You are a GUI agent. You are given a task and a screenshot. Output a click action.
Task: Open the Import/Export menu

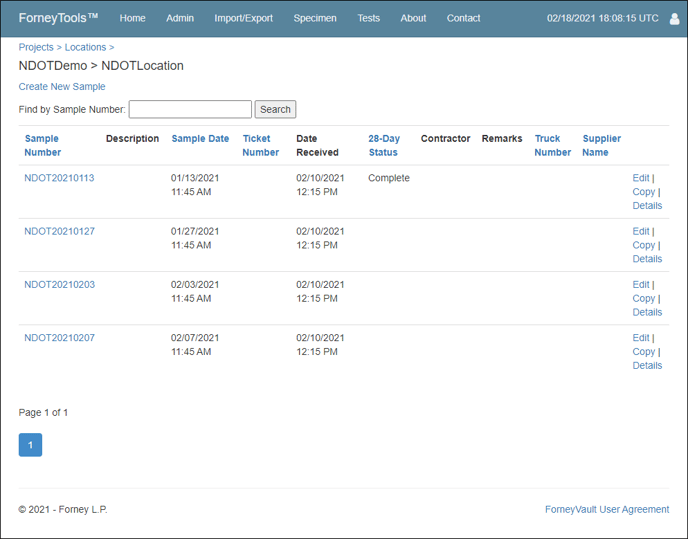244,18
